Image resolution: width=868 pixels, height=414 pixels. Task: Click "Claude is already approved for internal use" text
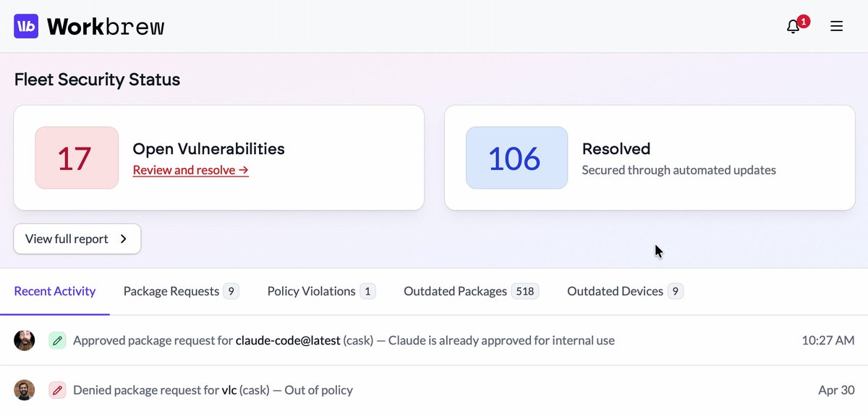point(501,340)
